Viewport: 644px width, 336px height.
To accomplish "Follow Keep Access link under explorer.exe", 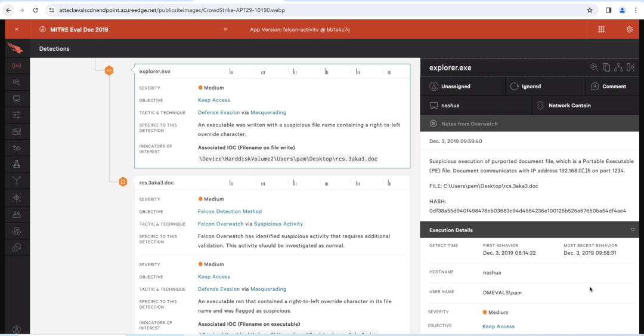I will click(214, 100).
